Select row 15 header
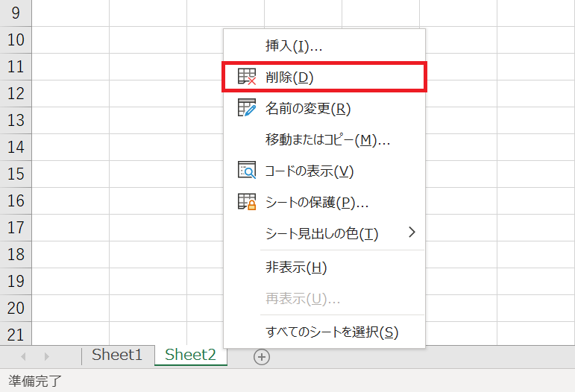 pyautogui.click(x=16, y=174)
